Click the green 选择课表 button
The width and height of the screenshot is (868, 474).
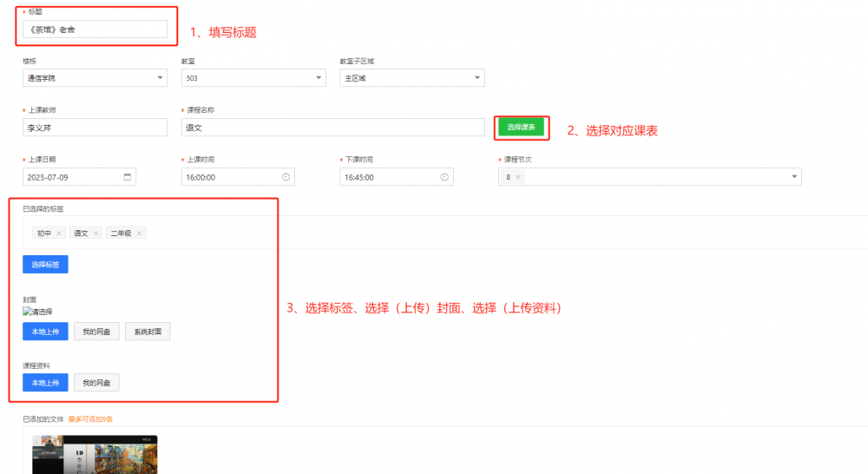523,128
